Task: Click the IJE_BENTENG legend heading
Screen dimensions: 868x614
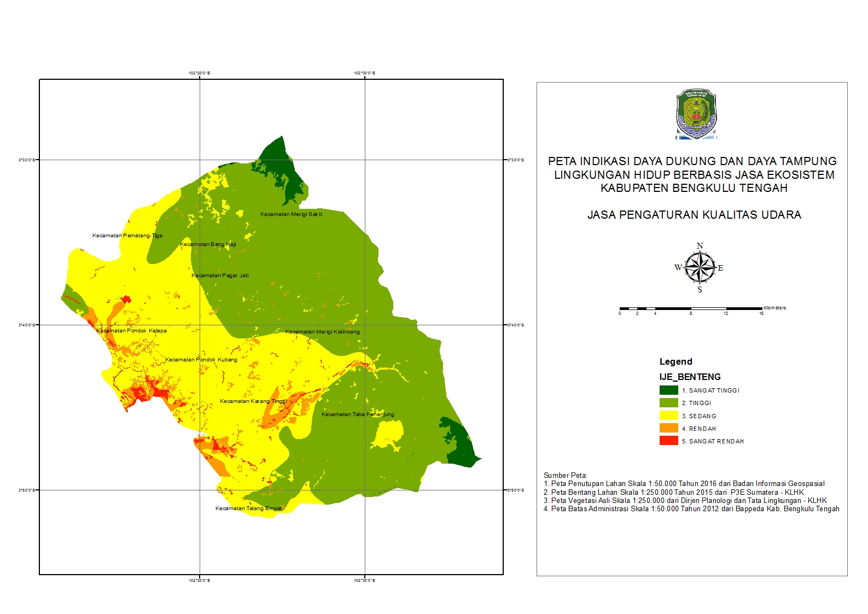Action: [x=690, y=377]
